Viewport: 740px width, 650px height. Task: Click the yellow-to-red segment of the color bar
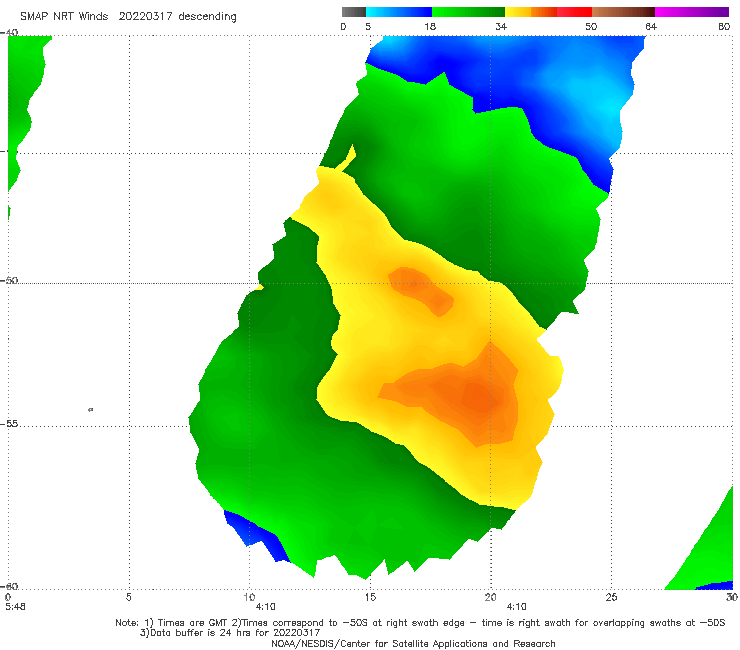[548, 12]
